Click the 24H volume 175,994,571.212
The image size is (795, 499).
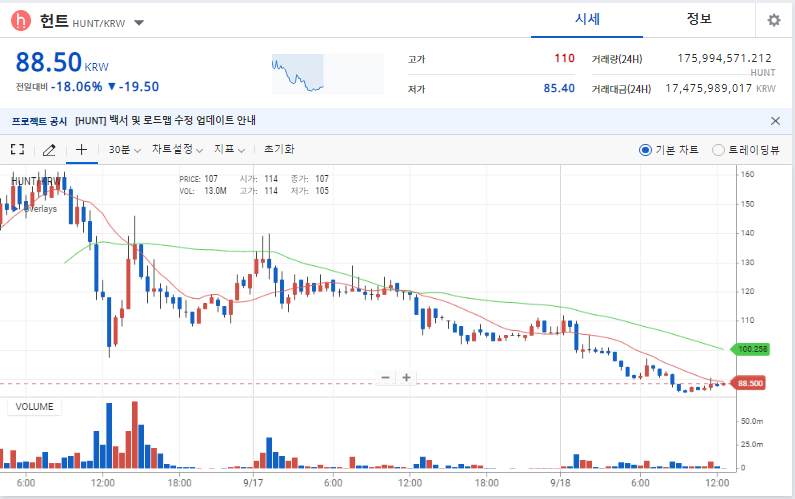click(x=725, y=58)
